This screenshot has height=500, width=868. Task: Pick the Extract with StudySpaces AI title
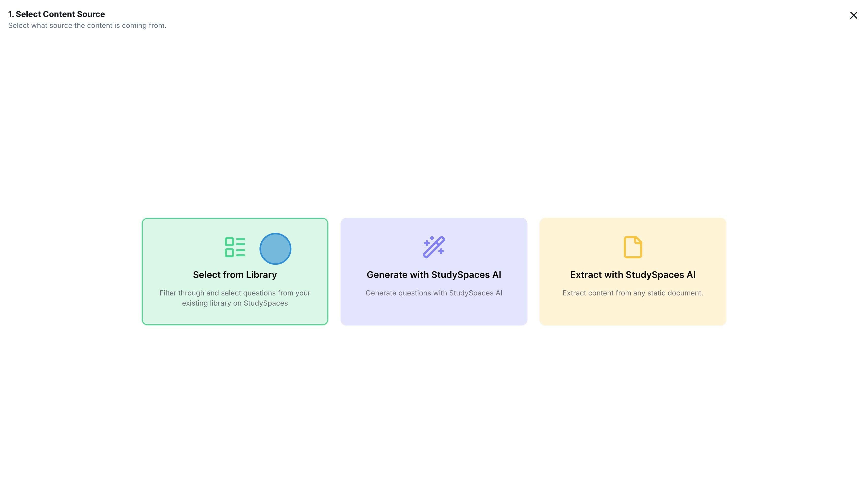pyautogui.click(x=633, y=275)
